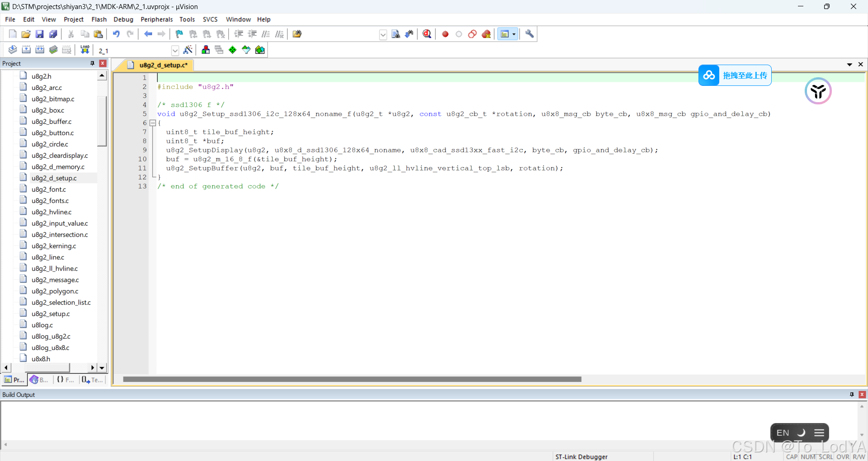Switch to the Project panel tab
Viewport: 868px width, 461px height.
[14, 380]
